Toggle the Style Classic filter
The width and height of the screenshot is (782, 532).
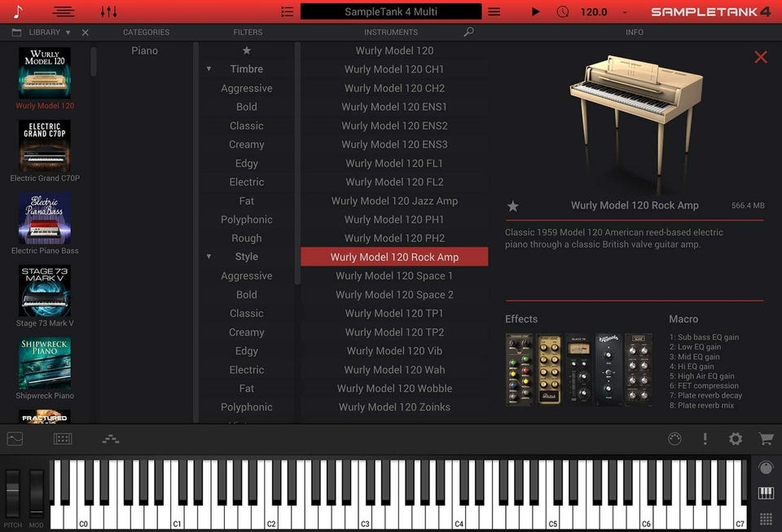(246, 313)
